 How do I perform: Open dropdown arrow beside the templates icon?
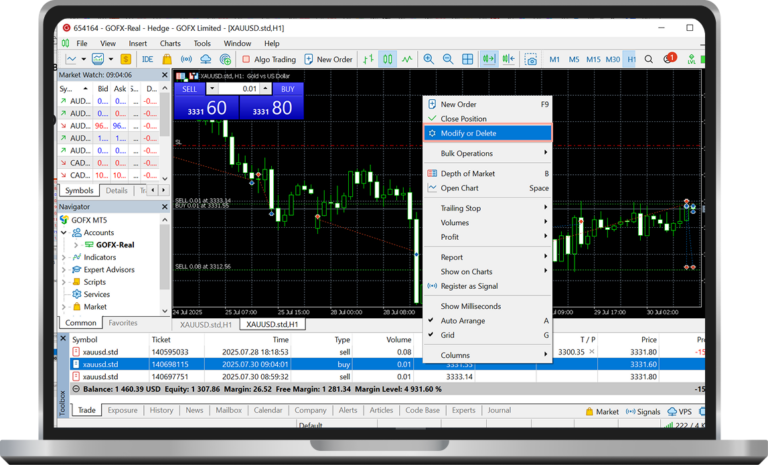pos(111,59)
